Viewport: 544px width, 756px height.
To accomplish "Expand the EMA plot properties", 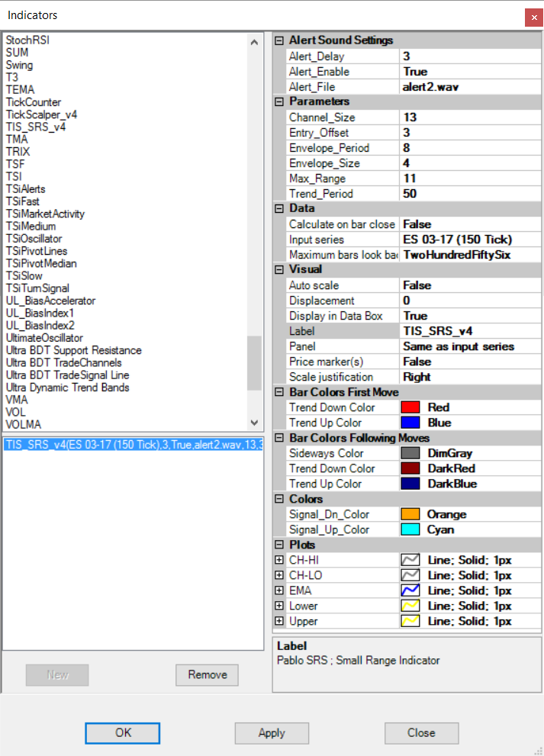I will 279,590.
